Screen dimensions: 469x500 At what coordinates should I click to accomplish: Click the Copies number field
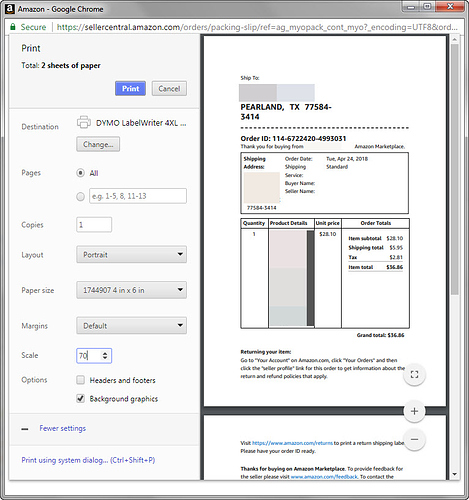94,225
